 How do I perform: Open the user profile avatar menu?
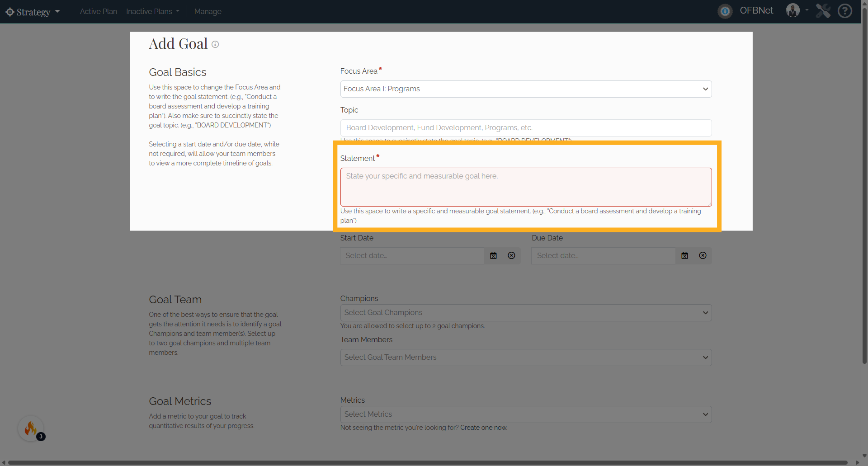(x=793, y=10)
